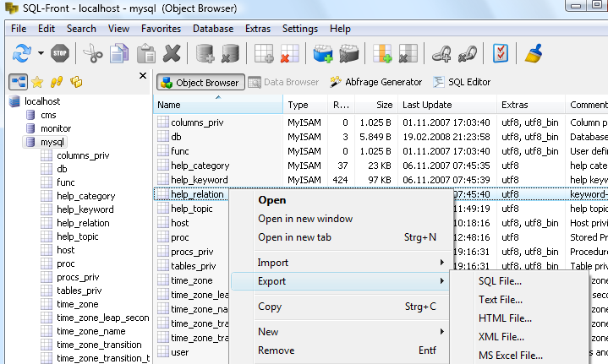The image size is (608, 364).
Task: Click the Copy documents toolbar icon
Action: click(x=119, y=53)
